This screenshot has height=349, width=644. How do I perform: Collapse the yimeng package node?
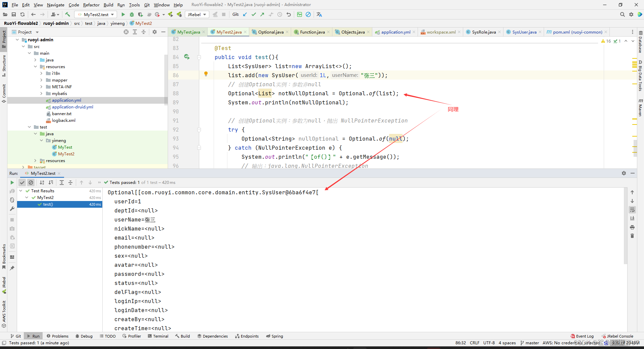(41, 140)
